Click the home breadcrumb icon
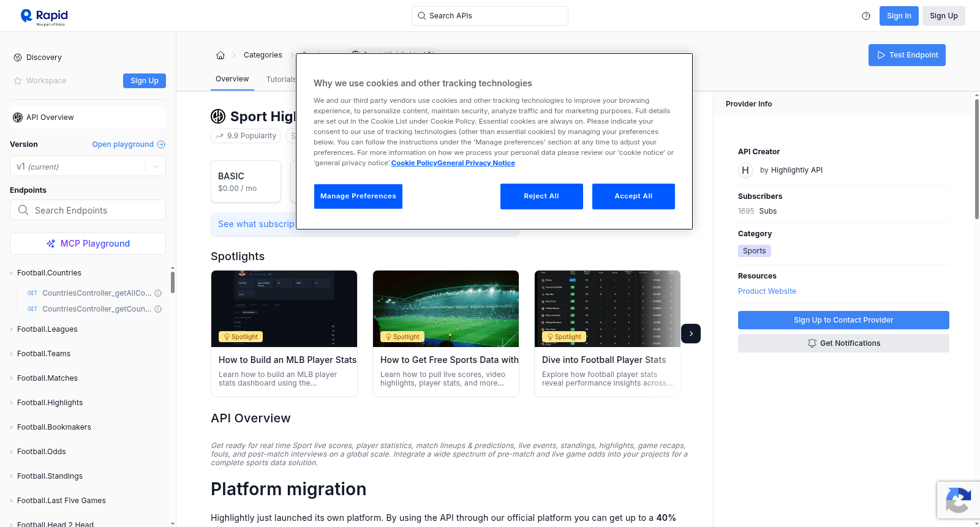This screenshot has height=527, width=980. point(221,55)
